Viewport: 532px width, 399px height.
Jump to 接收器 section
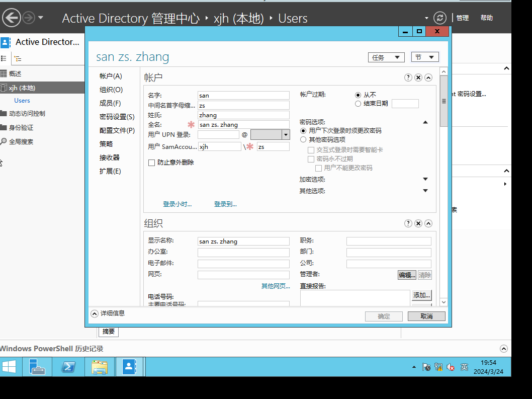(x=109, y=157)
